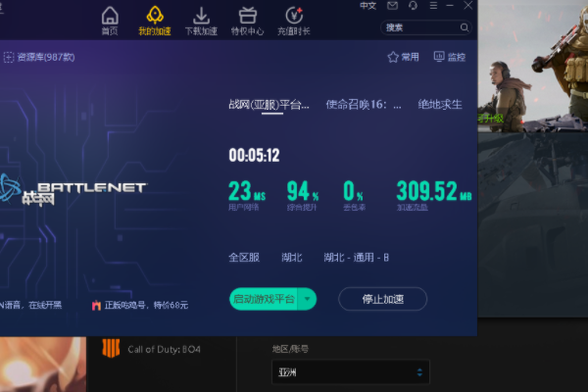Click the Battle.net 战网 logo
Image resolution: width=588 pixels, height=392 pixels.
pyautogui.click(x=73, y=190)
